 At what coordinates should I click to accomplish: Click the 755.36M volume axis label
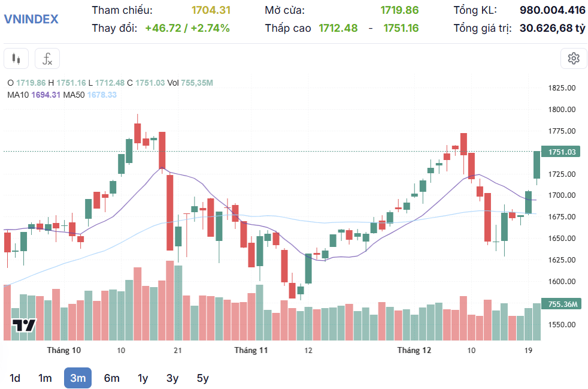click(x=562, y=304)
